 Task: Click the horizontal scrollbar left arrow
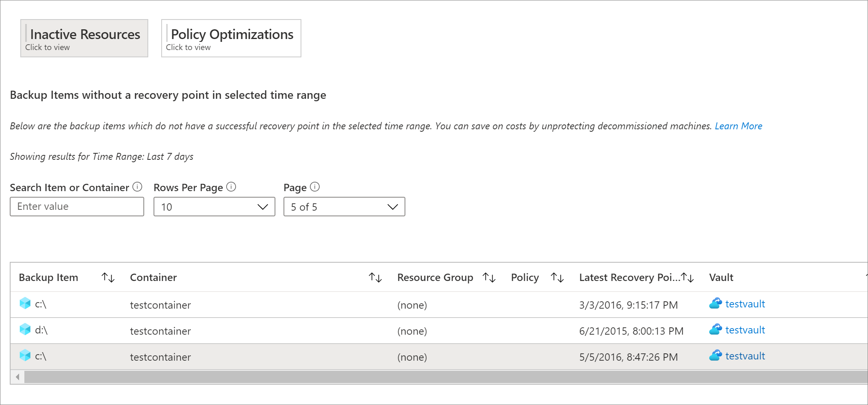17,377
